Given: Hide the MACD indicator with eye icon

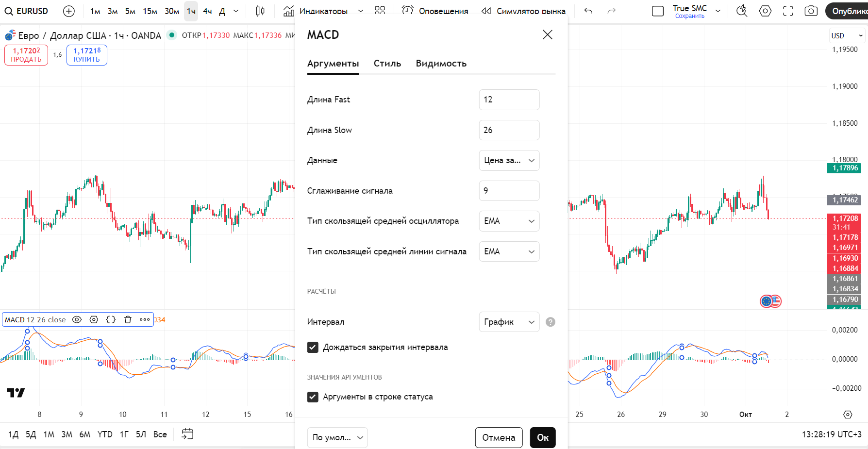Looking at the screenshot, I should 77,319.
